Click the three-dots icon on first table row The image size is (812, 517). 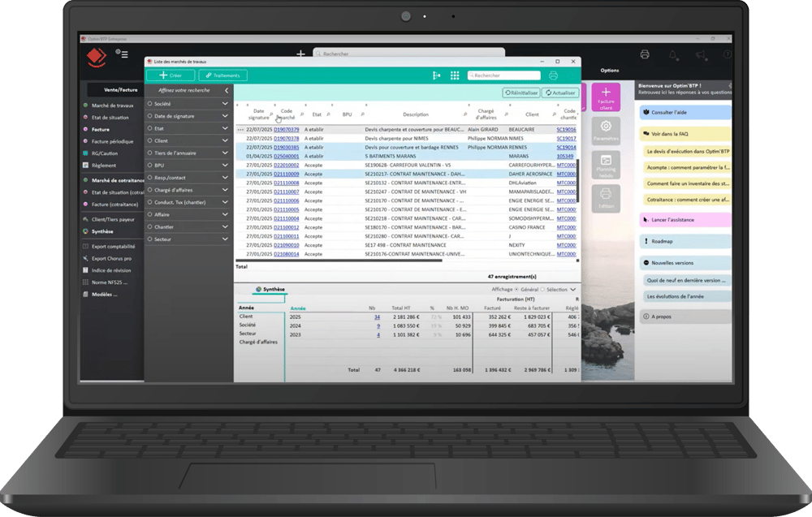pyautogui.click(x=240, y=130)
